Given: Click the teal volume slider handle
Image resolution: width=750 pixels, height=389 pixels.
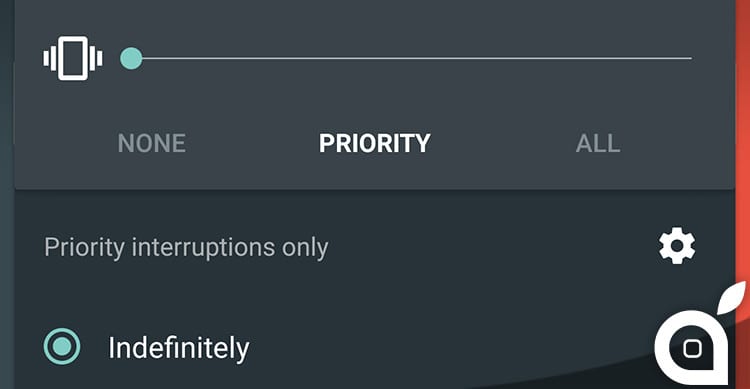Looking at the screenshot, I should pos(131,58).
